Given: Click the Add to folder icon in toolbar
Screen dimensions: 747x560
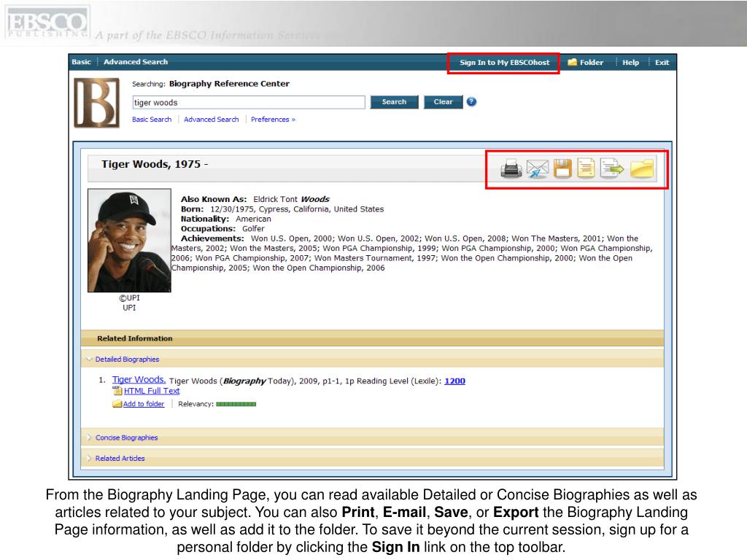Looking at the screenshot, I should pyautogui.click(x=642, y=168).
